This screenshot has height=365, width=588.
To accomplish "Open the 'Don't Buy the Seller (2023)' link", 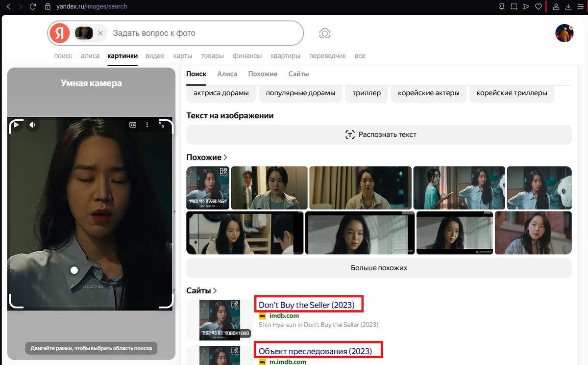I will point(306,305).
